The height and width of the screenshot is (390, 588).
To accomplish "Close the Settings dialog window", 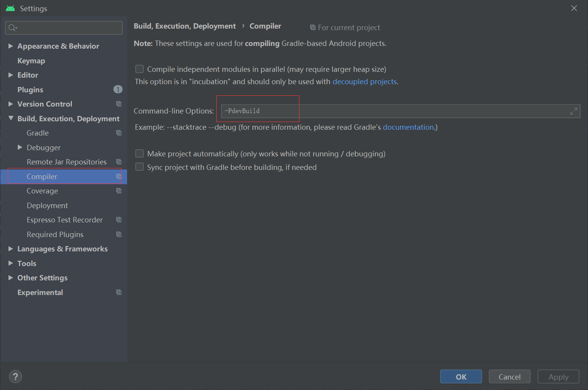I will [574, 8].
